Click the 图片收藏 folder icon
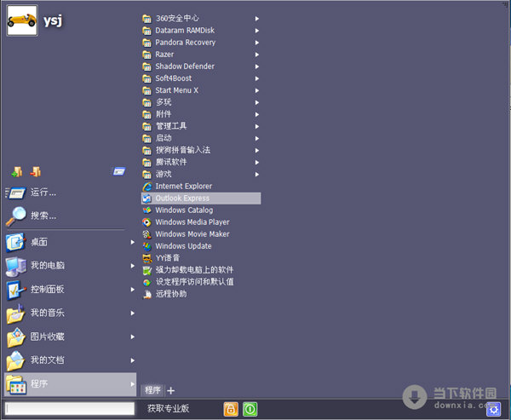 click(x=15, y=337)
